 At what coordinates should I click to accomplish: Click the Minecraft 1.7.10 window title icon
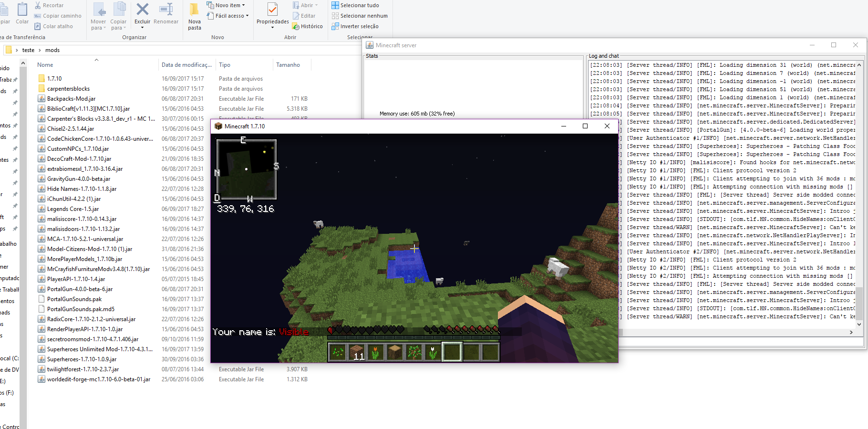pyautogui.click(x=218, y=126)
